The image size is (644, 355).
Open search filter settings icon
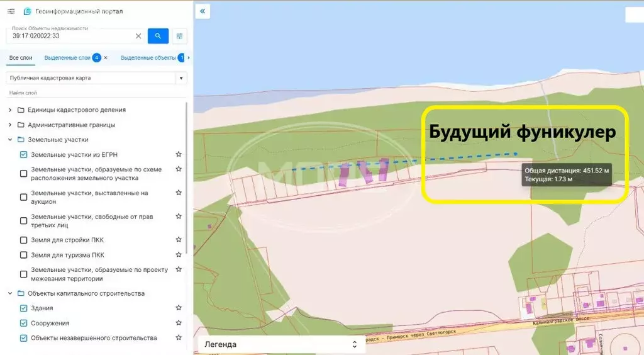(x=179, y=36)
